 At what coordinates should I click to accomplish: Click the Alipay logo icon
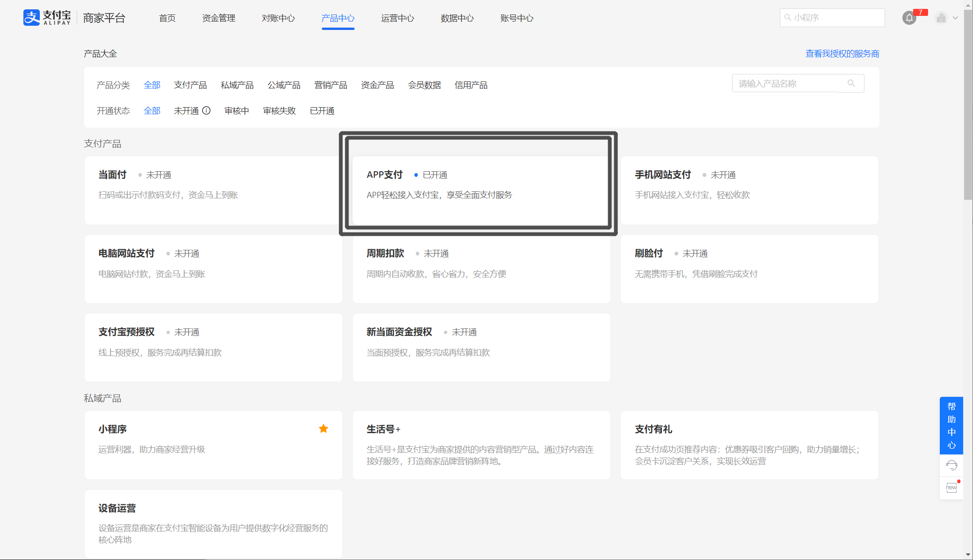31,18
